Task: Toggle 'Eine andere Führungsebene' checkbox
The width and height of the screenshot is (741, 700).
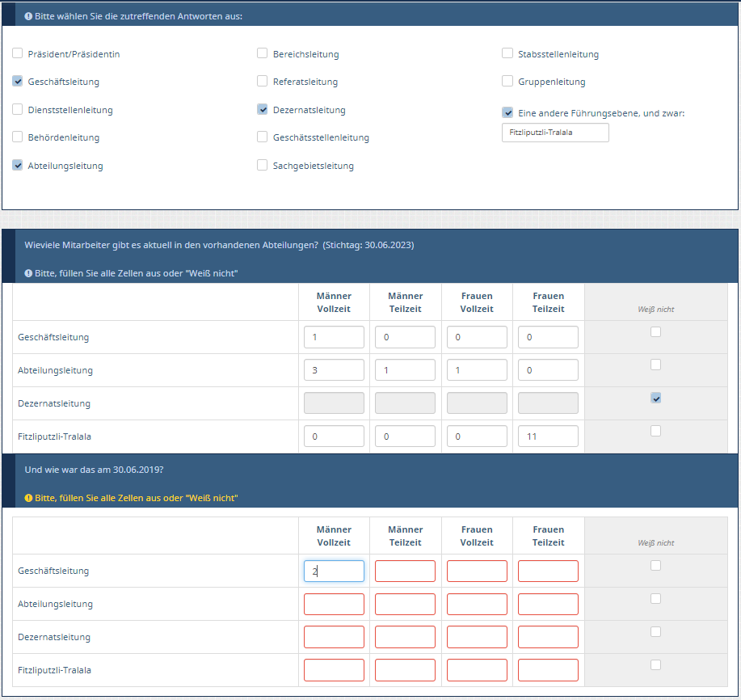Action: tap(507, 112)
